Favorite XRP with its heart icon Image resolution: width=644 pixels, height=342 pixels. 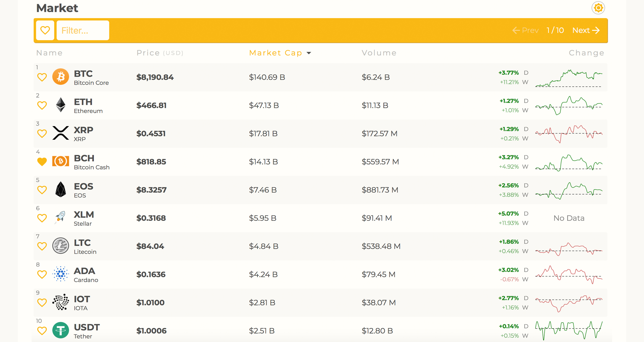pyautogui.click(x=42, y=134)
